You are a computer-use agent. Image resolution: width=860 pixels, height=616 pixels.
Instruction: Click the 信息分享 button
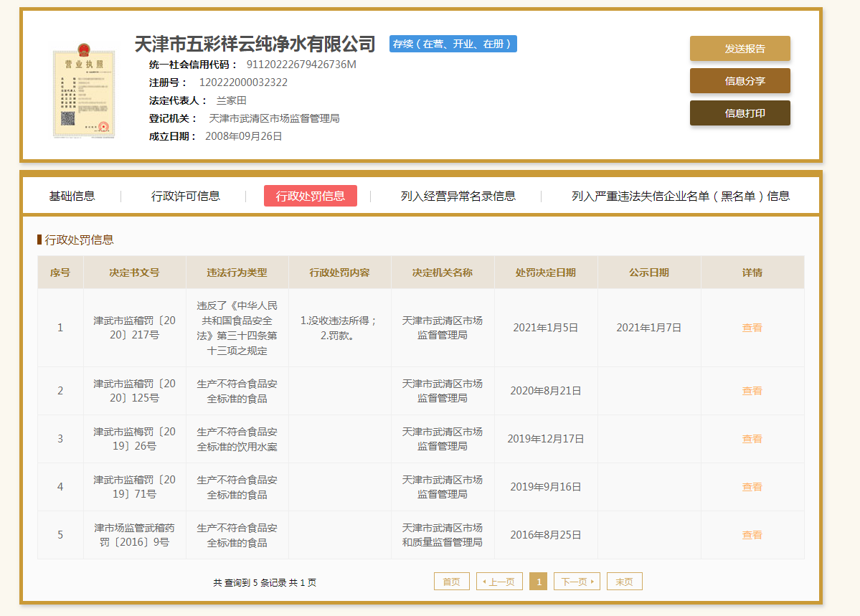(x=740, y=80)
